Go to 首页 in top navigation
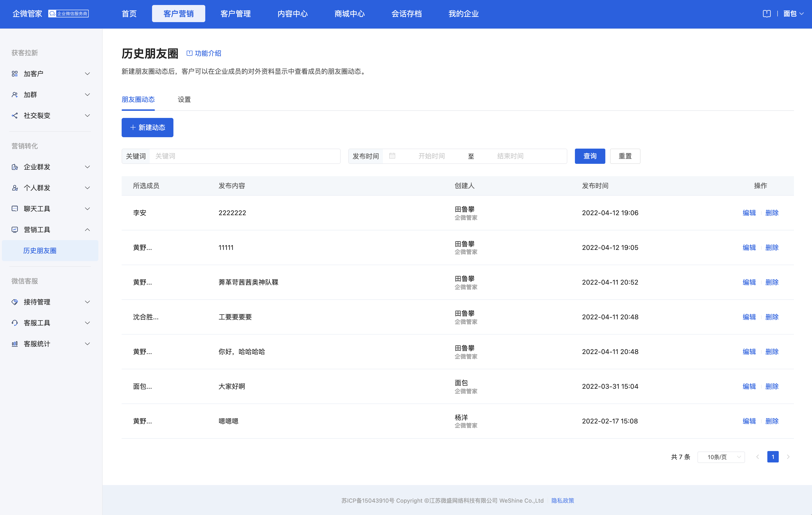Viewport: 812px width, 515px height. [129, 14]
